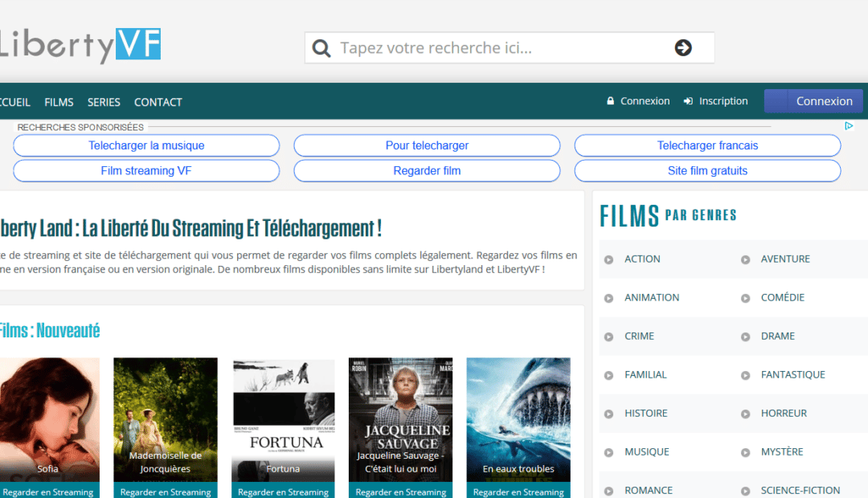The width and height of the screenshot is (868, 498).
Task: Open the ROMANCE genre
Action: pyautogui.click(x=649, y=491)
